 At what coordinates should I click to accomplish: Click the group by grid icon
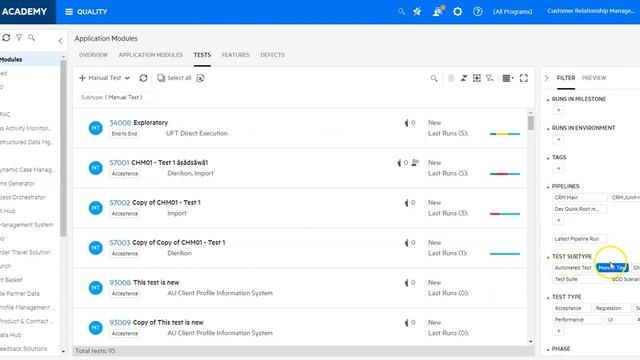[x=477, y=78]
